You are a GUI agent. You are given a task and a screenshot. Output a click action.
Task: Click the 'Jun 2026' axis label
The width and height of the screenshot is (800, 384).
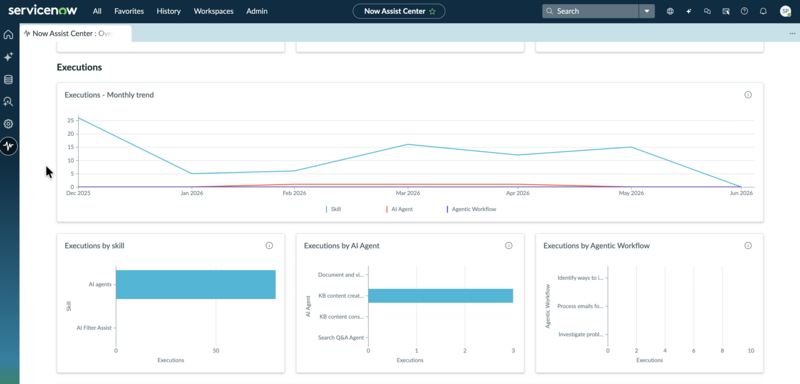pos(741,193)
